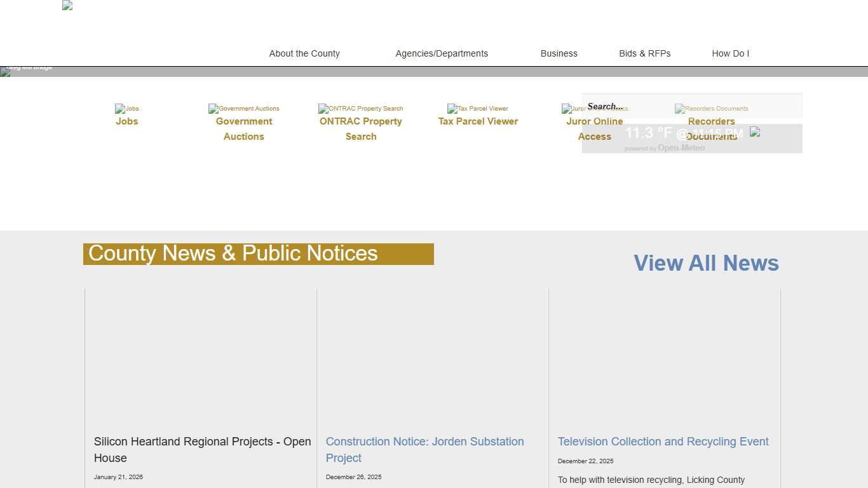Open the Jobs quick link icon
The height and width of the screenshot is (488, 868).
click(x=126, y=109)
